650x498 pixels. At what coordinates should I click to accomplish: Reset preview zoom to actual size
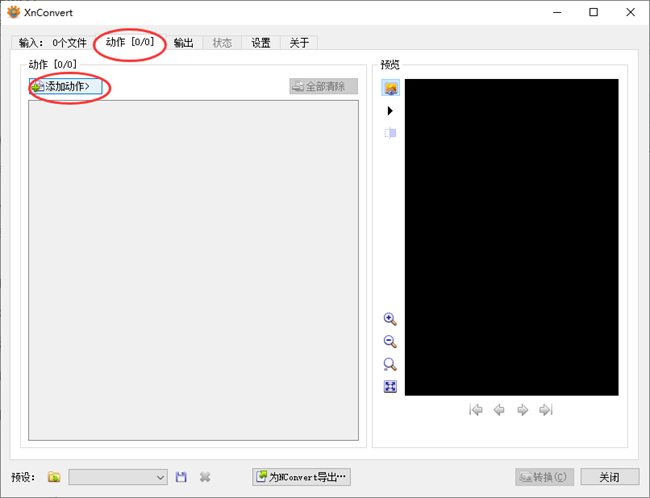tap(390, 365)
